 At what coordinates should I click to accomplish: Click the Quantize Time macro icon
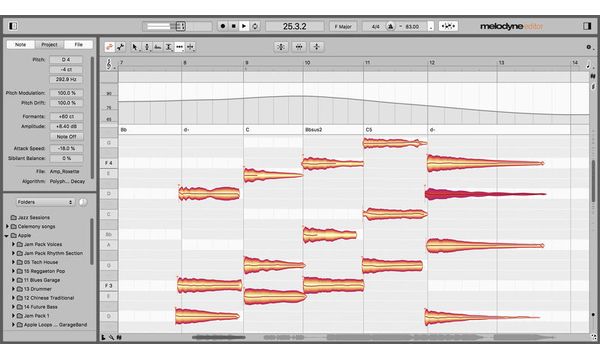coord(299,47)
